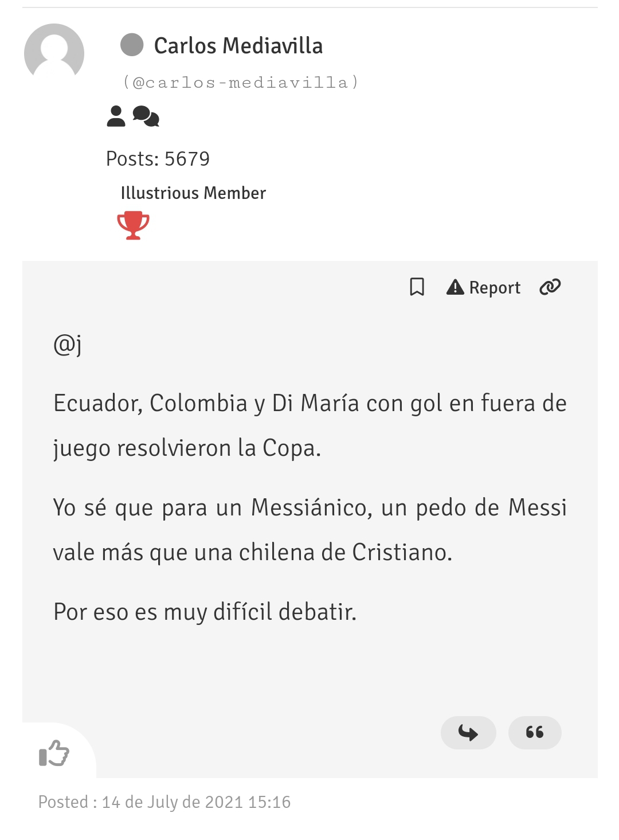Viewport: 619px width, 840px height.
Task: Copy post permalink using chain icon
Action: click(550, 287)
